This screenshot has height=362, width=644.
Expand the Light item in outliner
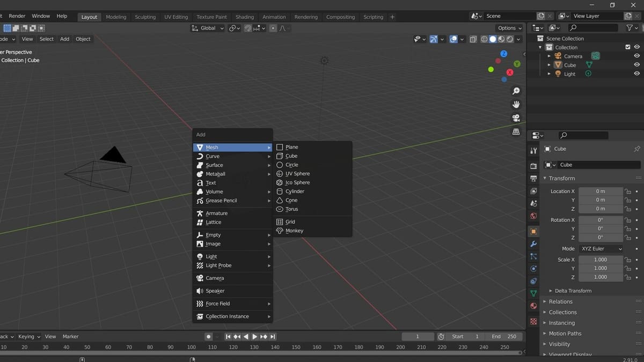(549, 74)
